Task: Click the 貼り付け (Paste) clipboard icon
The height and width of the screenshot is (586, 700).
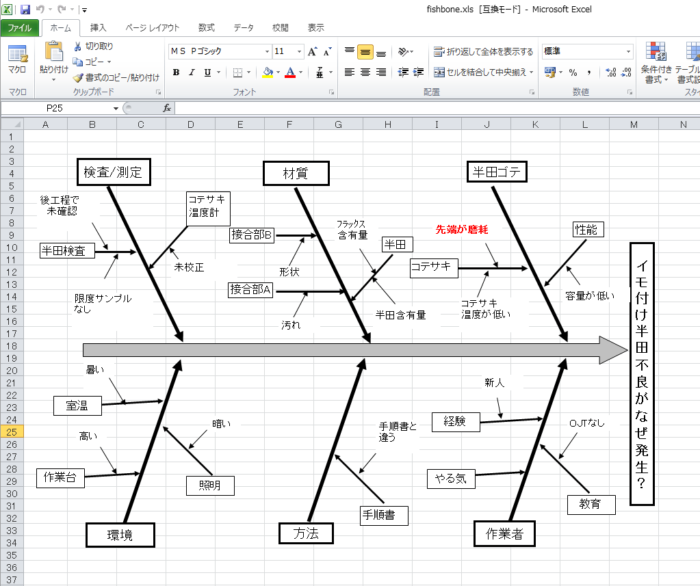Action: (54, 52)
